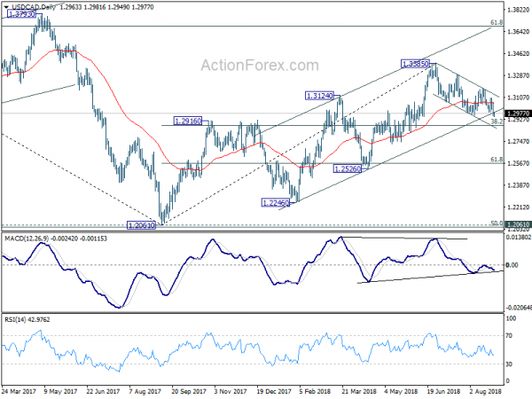The image size is (532, 399).
Task: Click the 1.20610 bottom price label
Action: 141,225
